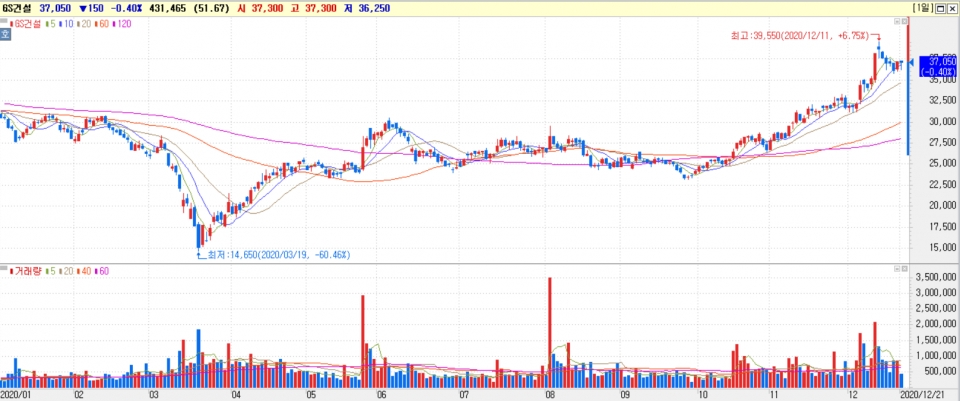Click the 고 37,300 high price
This screenshot has height=401, width=960.
click(x=313, y=8)
